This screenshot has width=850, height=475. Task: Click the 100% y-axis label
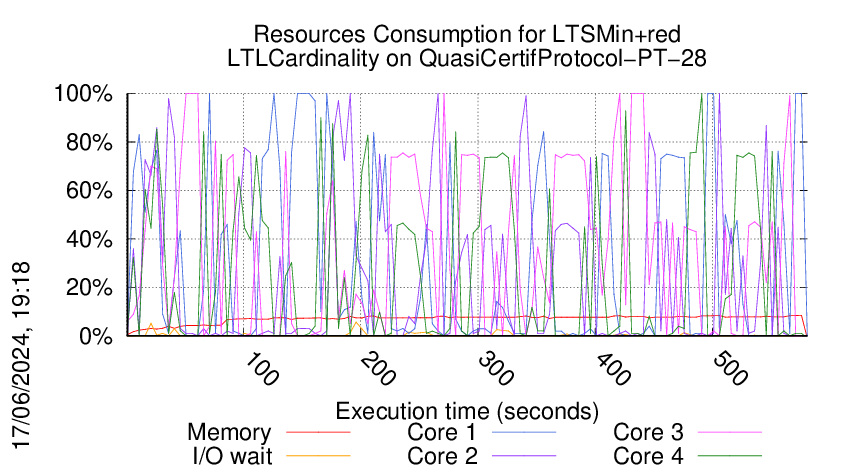(83, 94)
